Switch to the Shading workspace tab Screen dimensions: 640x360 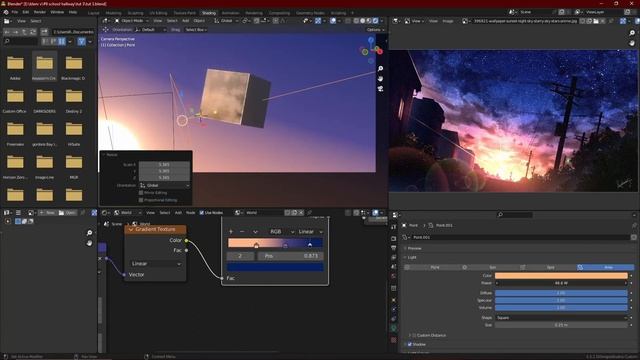click(209, 13)
